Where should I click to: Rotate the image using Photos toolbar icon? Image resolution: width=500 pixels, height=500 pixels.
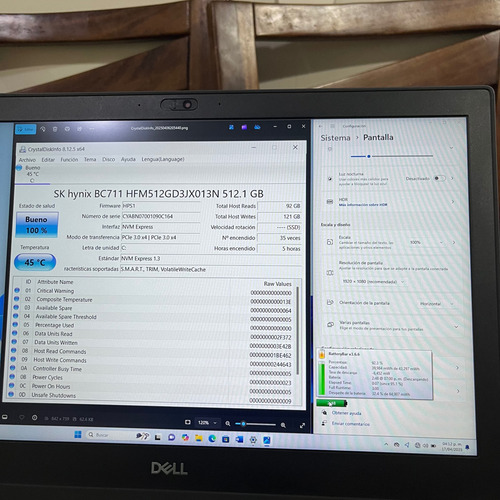43,129
